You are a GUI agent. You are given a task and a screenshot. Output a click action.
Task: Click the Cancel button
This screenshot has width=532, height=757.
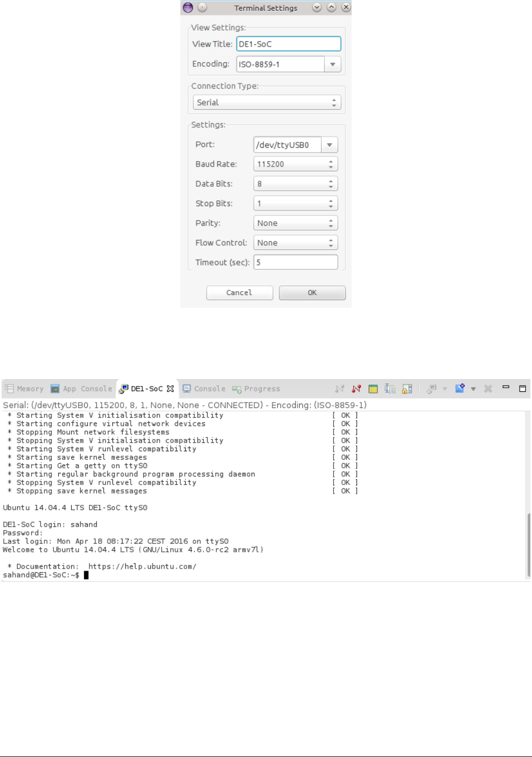(239, 293)
